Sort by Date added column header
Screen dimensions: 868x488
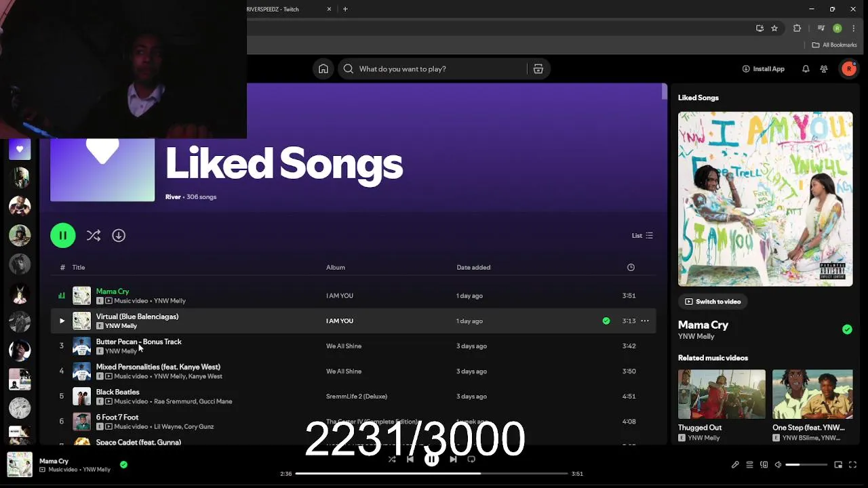click(x=473, y=267)
